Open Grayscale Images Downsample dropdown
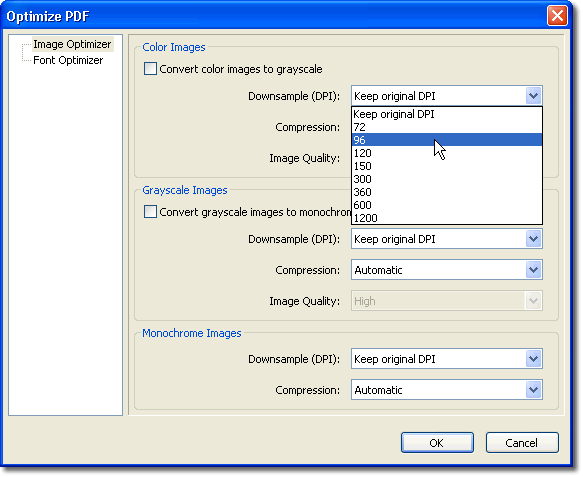 pos(447,239)
